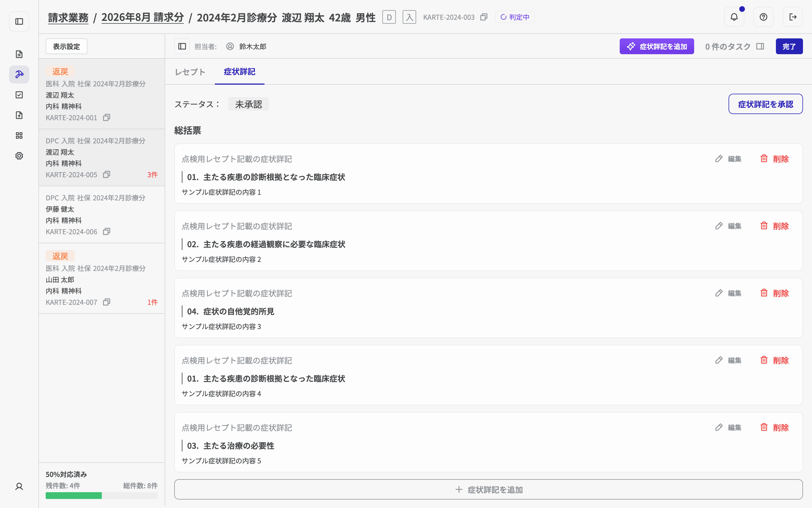Edit the サンプル症状詳記の内容 3 card
The height and width of the screenshot is (508, 812).
coord(728,293)
